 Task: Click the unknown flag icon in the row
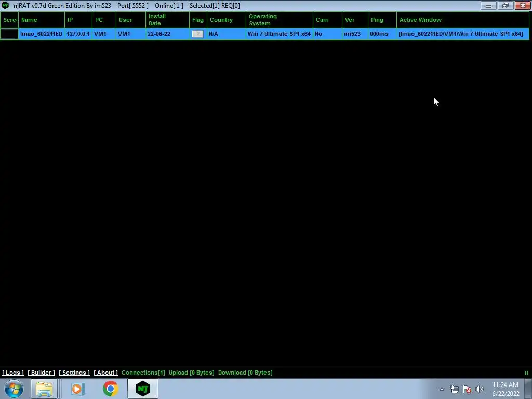(x=197, y=34)
